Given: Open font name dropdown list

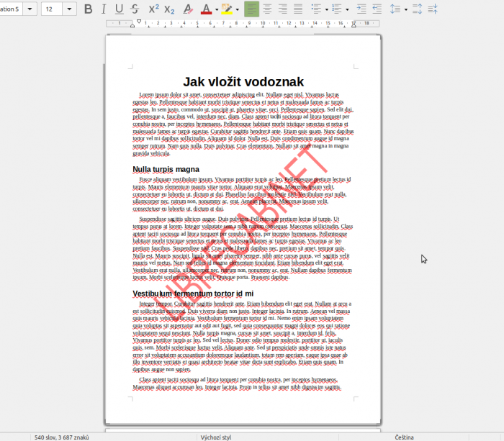Looking at the screenshot, I should coord(30,9).
